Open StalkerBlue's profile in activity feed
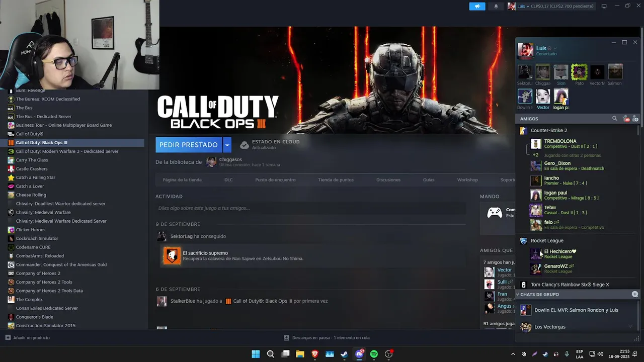Viewport: 644px width, 362px height. 182,301
